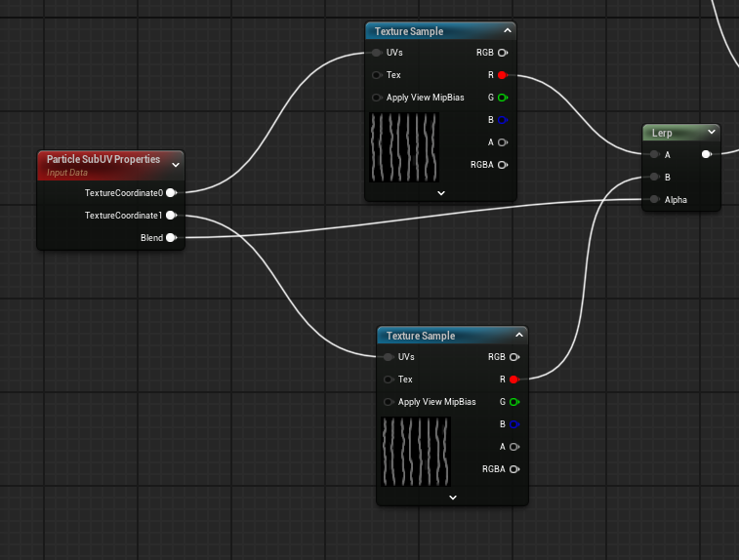Click the blue B output pin on bottom Texture Sample
The image size is (739, 560).
(513, 424)
